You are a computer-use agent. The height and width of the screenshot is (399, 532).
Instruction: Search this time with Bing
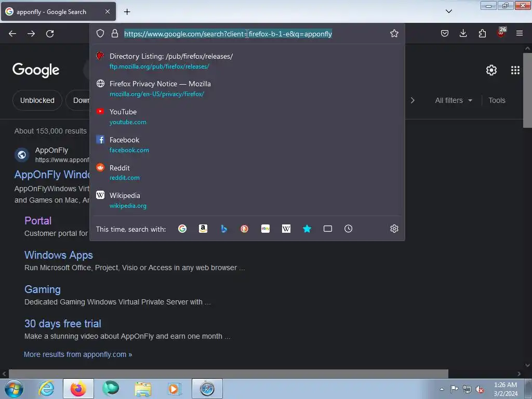click(223, 229)
